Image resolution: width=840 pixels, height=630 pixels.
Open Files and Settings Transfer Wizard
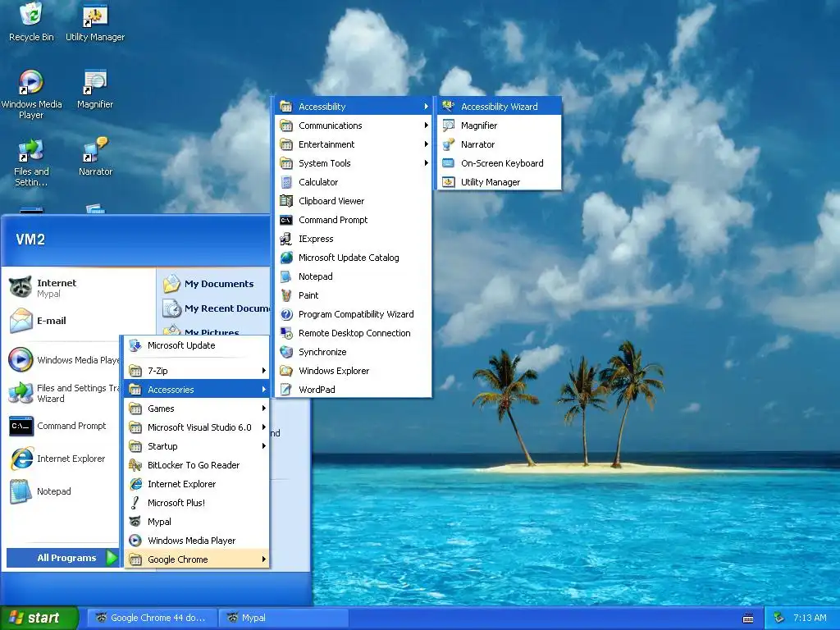click(x=62, y=393)
